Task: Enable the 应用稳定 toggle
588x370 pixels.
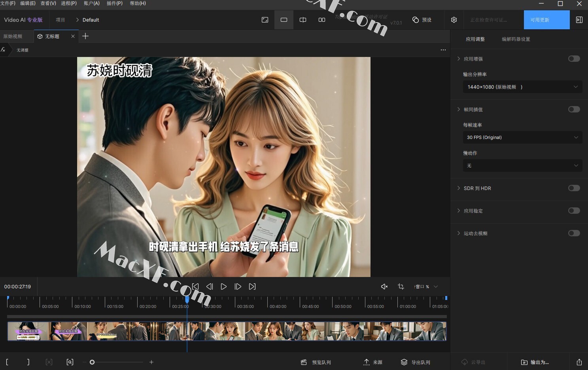Action: point(574,211)
